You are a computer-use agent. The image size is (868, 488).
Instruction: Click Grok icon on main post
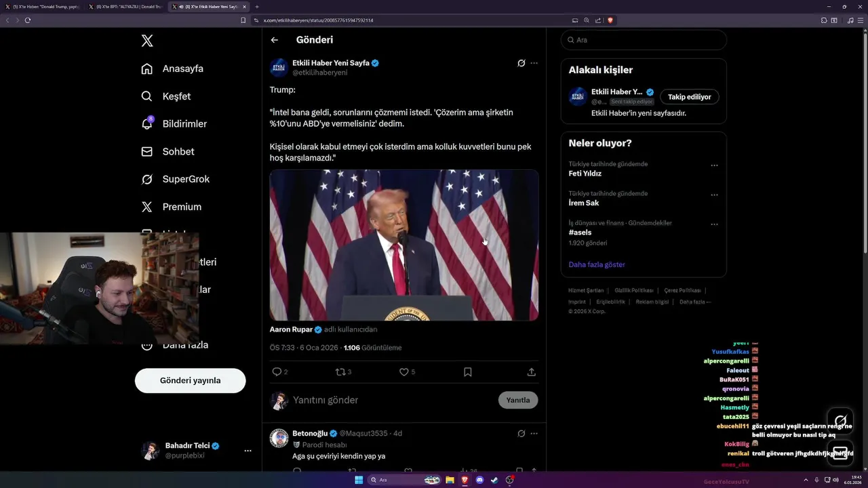tap(521, 63)
